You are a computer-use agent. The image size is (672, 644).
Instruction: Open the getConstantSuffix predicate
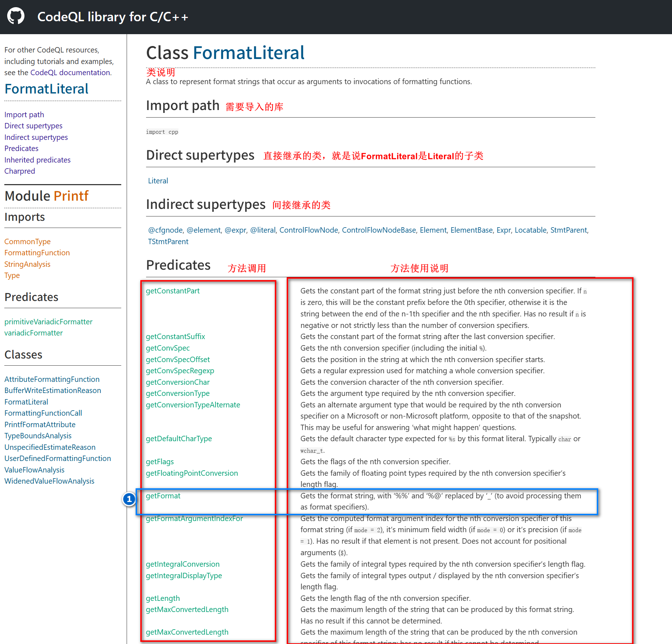coord(176,337)
